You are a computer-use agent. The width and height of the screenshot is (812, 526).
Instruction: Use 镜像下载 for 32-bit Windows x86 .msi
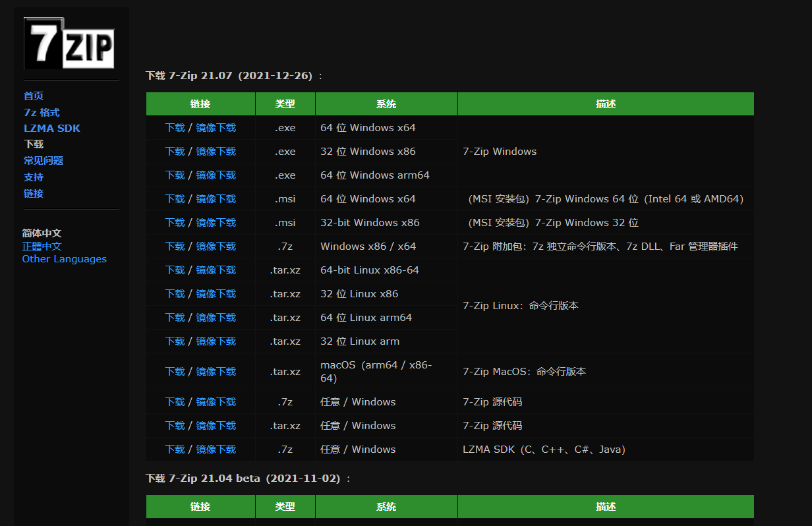point(216,223)
